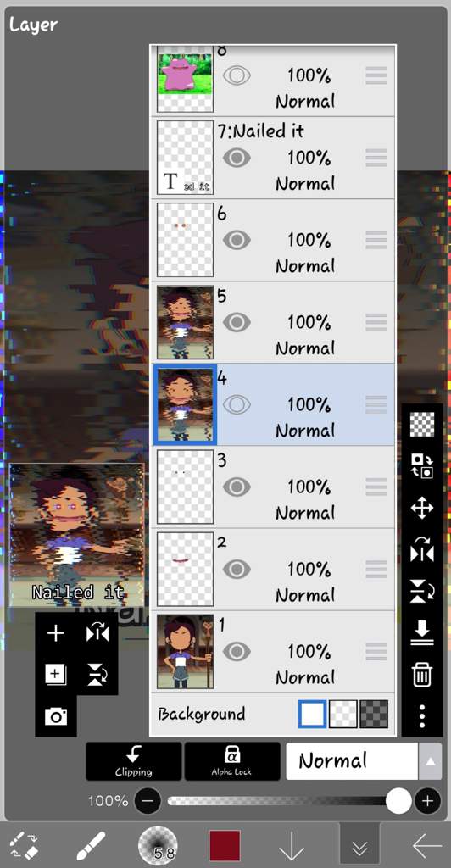The image size is (451, 868).
Task: Add a new layer with plus icon
Action: pyautogui.click(x=56, y=632)
